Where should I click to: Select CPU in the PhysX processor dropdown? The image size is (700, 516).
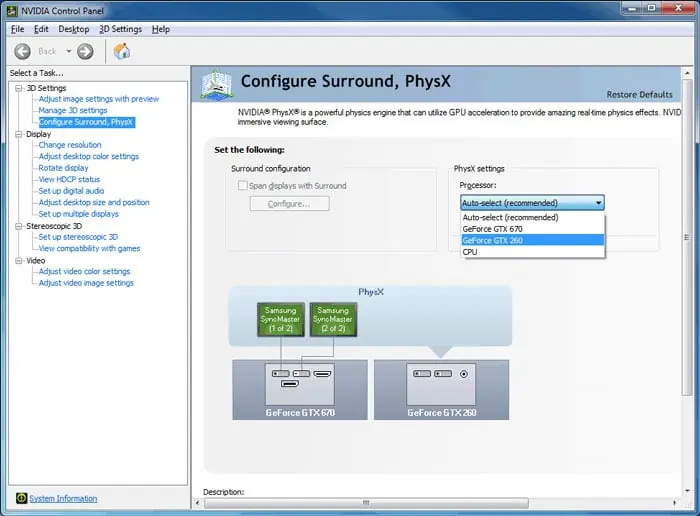pos(470,252)
